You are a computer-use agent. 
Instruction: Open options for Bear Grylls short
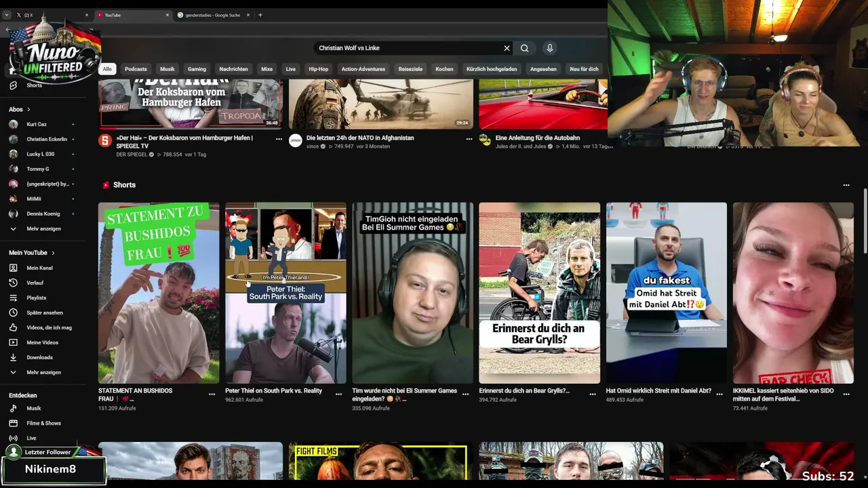tap(593, 394)
